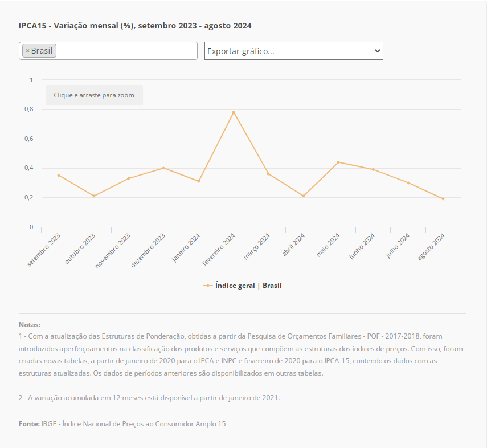This screenshot has width=487, height=448.
Task: Select the outubro 2023 data point
Action: (x=94, y=196)
